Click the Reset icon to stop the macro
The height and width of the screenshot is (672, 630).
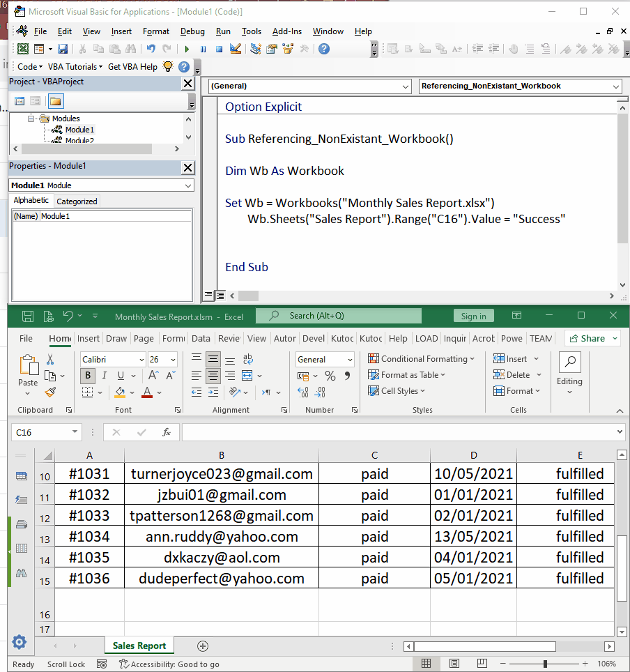(x=218, y=49)
